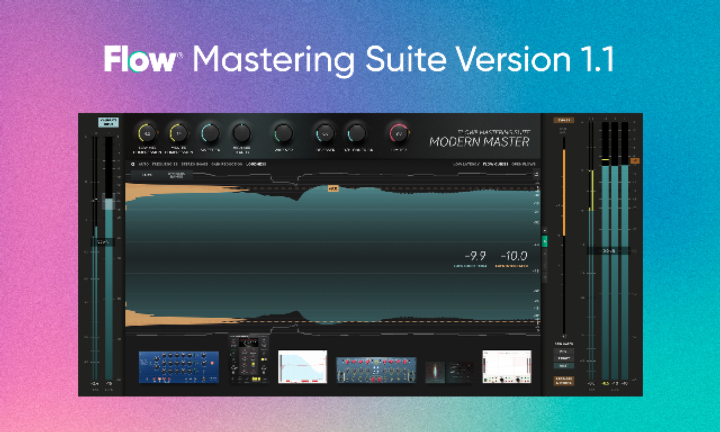Viewport: 720px width, 432px height.
Task: Click the small arrow above the green side tab
Action: click(x=545, y=230)
